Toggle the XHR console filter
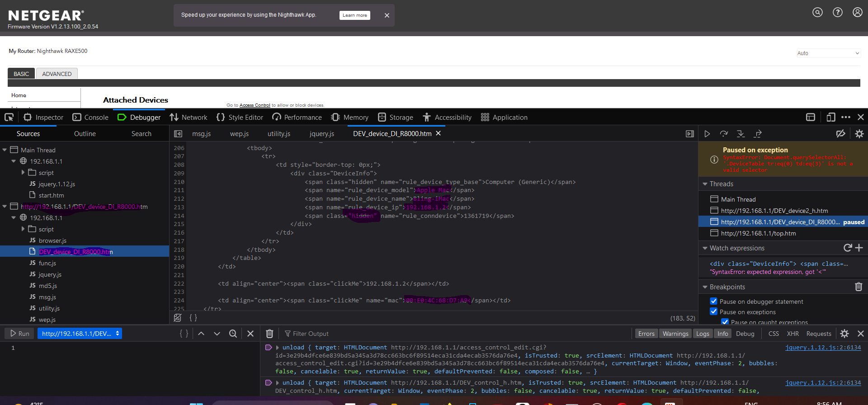 point(793,334)
